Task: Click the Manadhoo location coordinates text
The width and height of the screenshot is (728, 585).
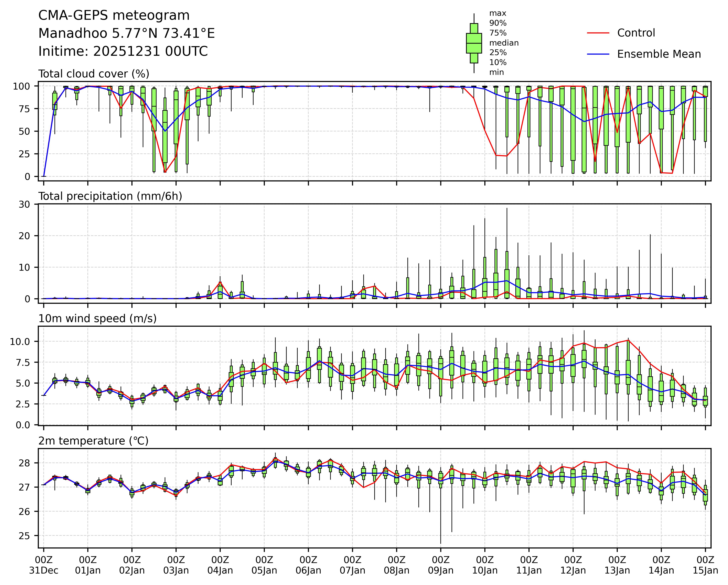Action: [127, 33]
